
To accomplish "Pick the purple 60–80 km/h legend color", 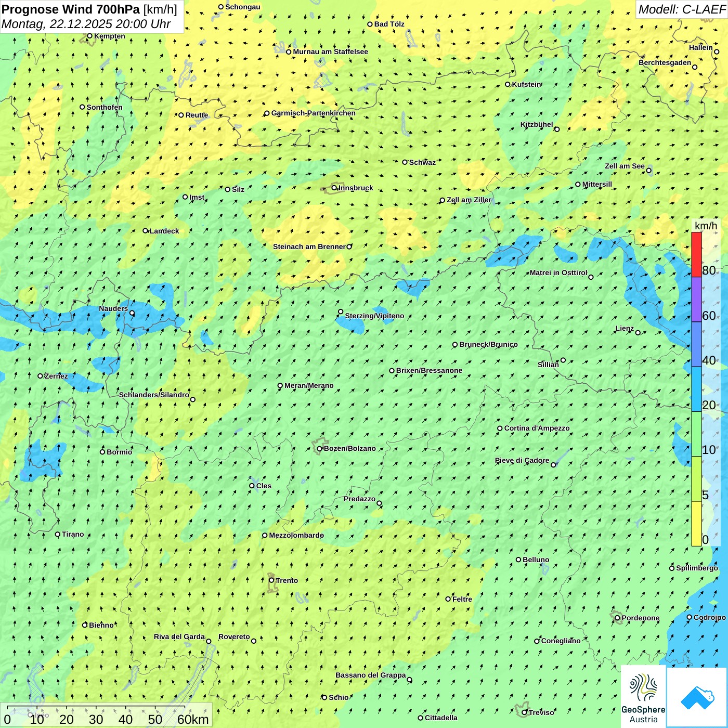I will tap(696, 300).
